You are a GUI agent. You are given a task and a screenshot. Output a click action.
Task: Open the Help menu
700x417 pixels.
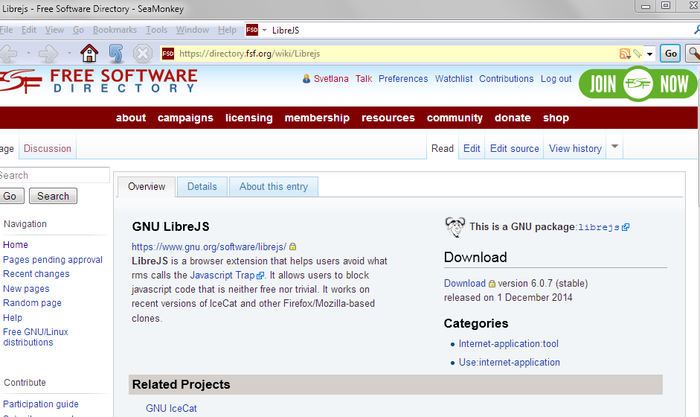coord(227,30)
